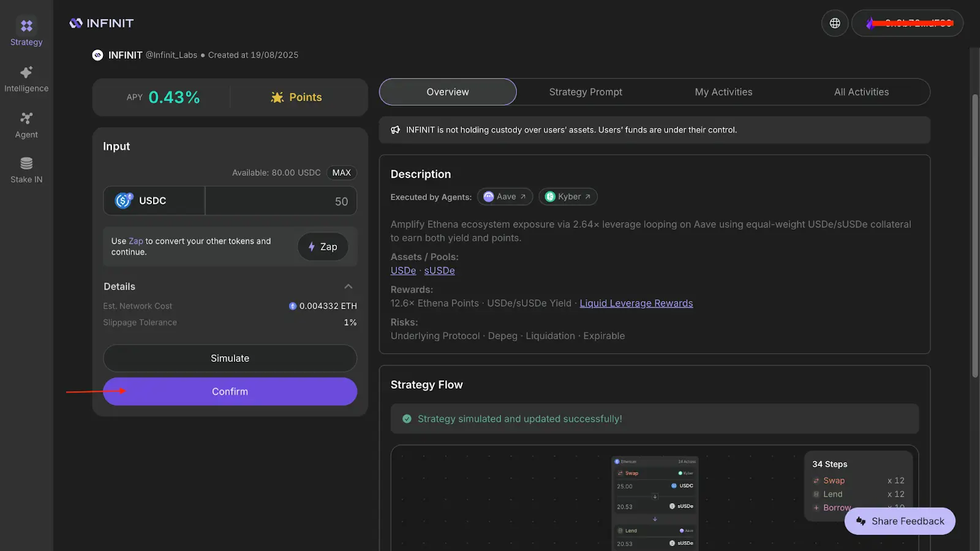
Task: Click the APY 0.43% value
Action: (174, 97)
